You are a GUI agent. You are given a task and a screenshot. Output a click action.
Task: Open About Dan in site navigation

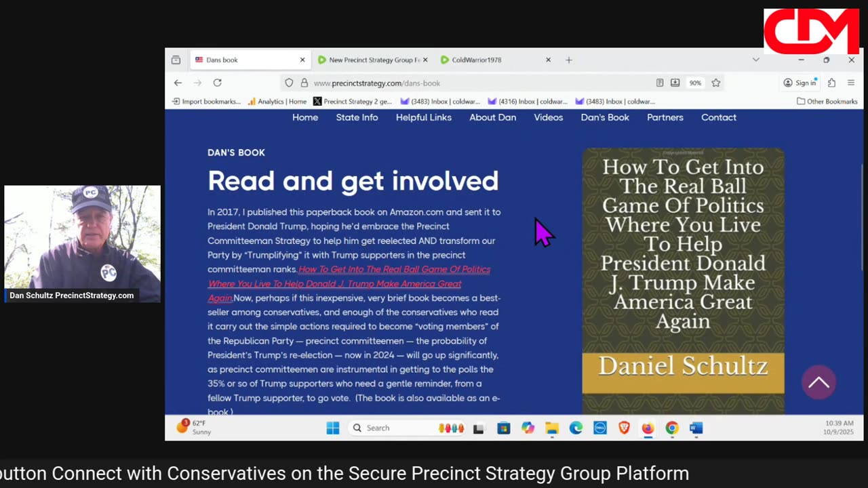tap(493, 117)
